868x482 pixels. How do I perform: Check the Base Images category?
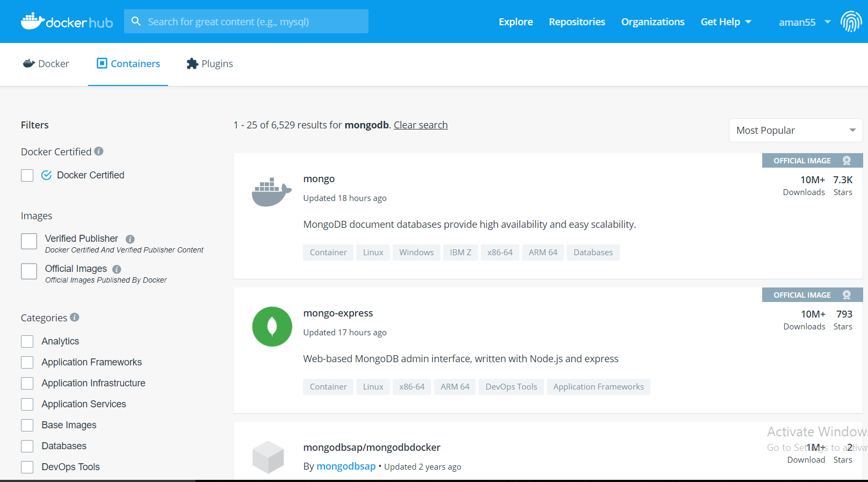pos(27,426)
